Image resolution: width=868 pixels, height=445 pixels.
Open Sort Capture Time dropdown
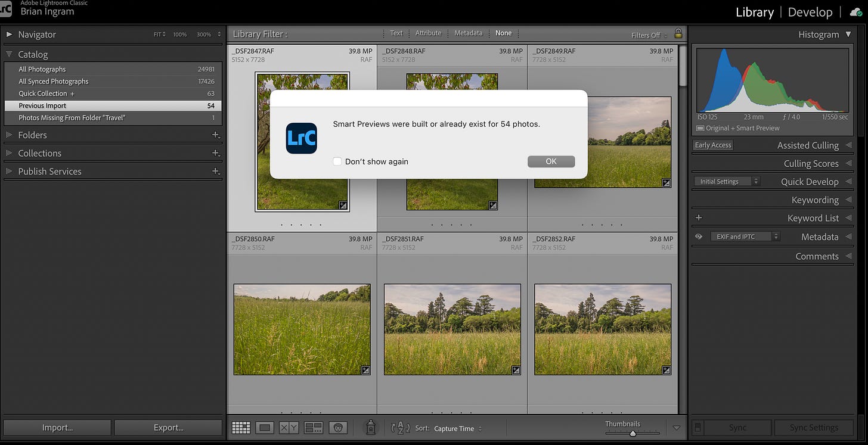[457, 428]
